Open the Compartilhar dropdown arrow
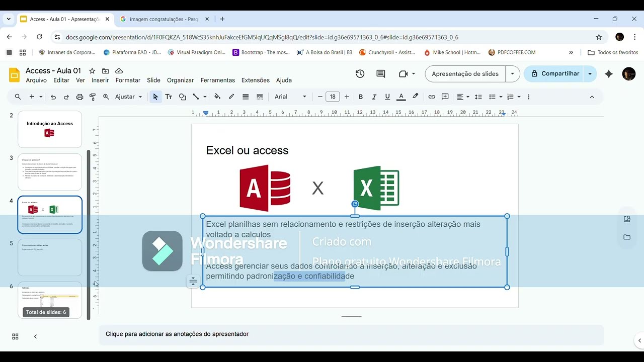 pyautogui.click(x=590, y=74)
